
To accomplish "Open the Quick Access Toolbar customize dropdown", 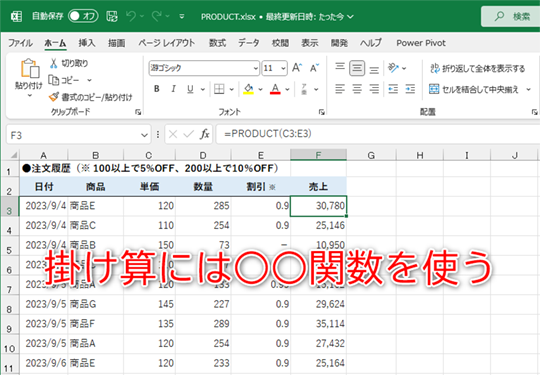I will 182,16.
